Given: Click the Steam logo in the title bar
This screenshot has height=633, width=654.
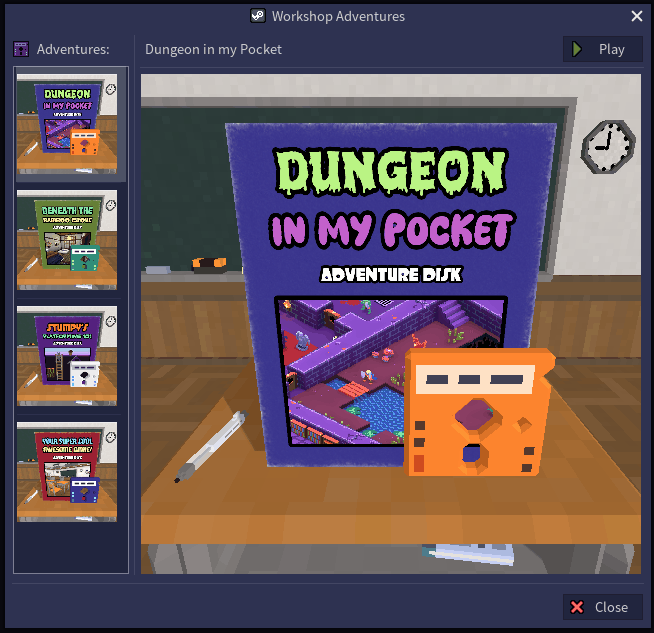Looking at the screenshot, I should click(257, 16).
